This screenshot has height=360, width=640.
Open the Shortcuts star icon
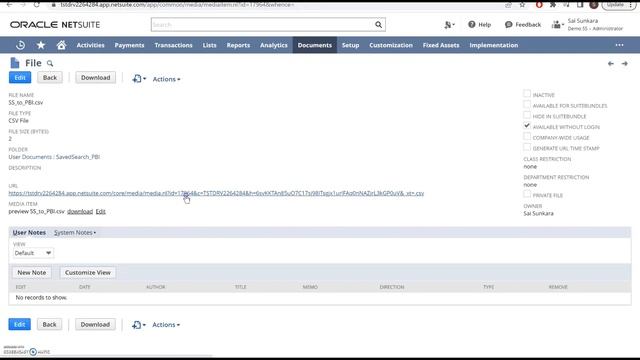[41, 45]
